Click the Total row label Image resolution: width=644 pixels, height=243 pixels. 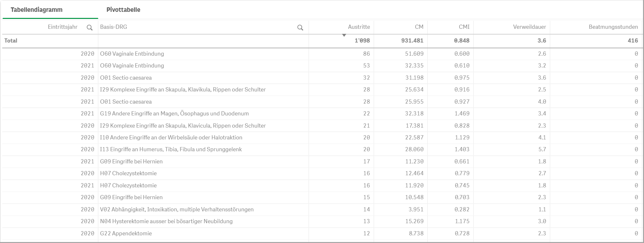[x=11, y=41]
